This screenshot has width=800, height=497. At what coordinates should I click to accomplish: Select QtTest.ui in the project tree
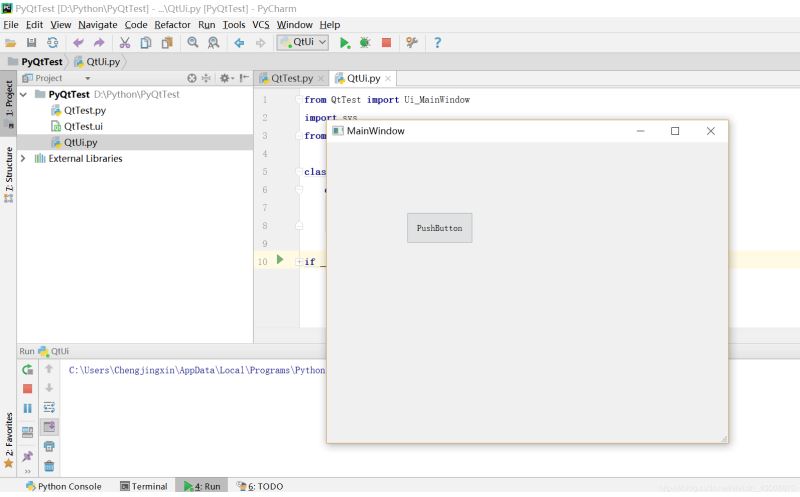[x=77, y=126]
